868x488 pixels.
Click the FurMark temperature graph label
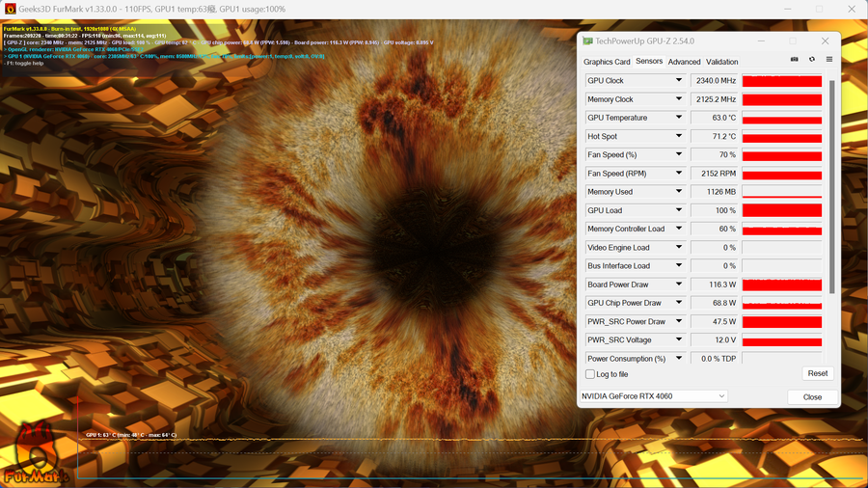131,435
